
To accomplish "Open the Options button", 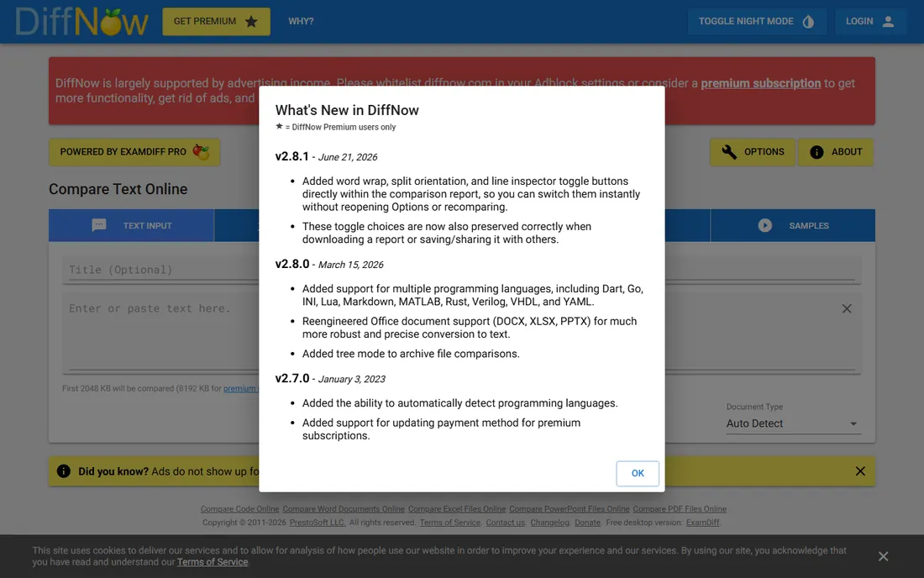I will pyautogui.click(x=753, y=152).
